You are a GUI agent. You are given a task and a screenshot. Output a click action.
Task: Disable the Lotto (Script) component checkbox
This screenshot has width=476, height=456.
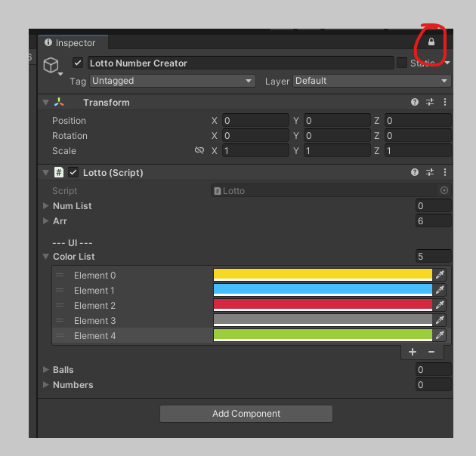point(73,172)
